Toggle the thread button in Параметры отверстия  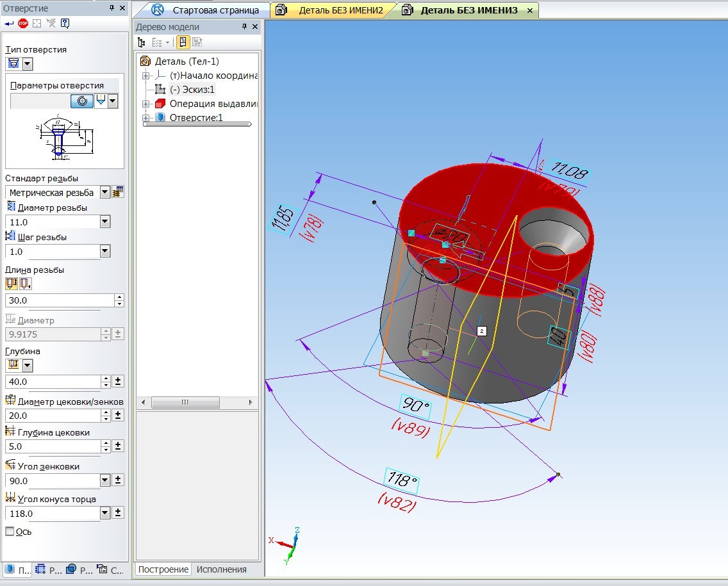[x=81, y=101]
